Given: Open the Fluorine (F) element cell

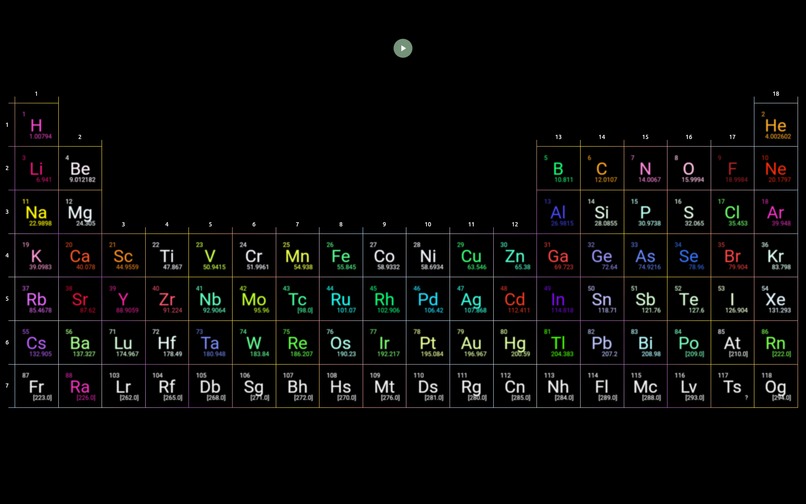Looking at the screenshot, I should coord(732,169).
